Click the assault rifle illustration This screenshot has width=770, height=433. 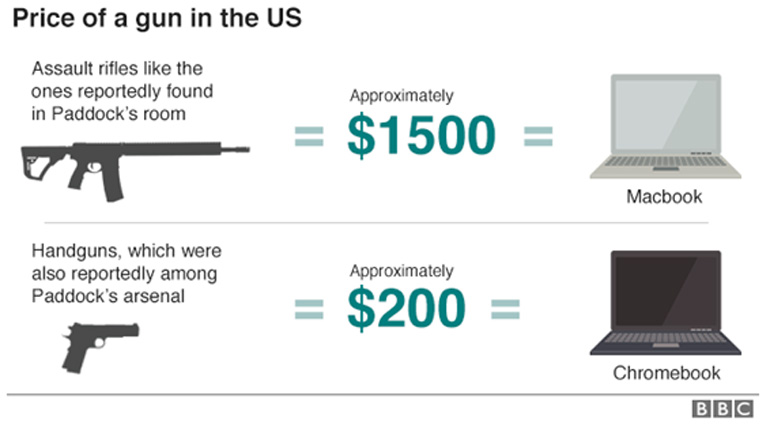[133, 162]
